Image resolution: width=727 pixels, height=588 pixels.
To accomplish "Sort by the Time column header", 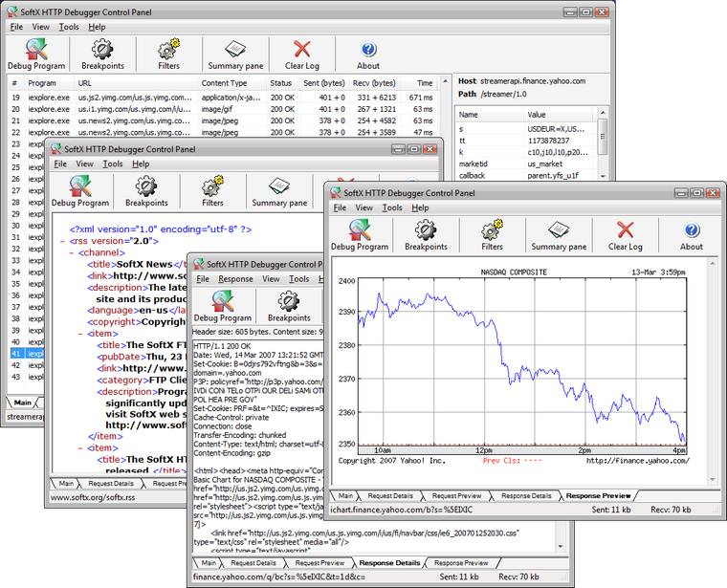I will [425, 83].
